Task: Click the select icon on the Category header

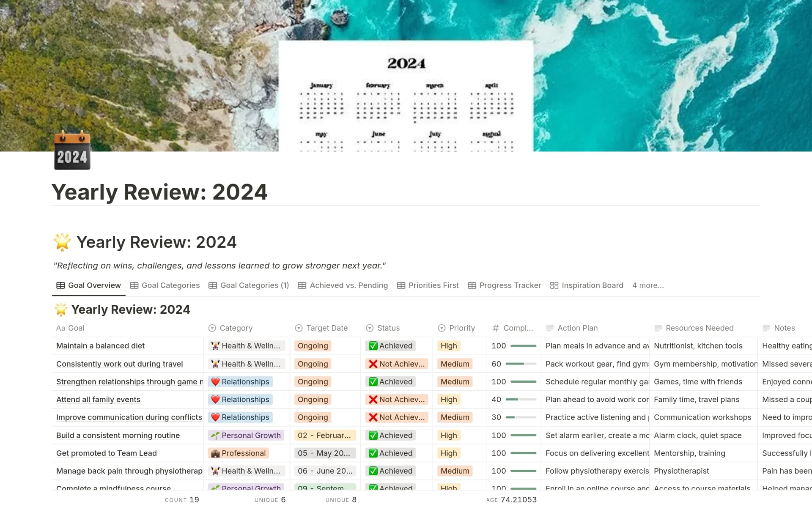Action: (x=211, y=328)
